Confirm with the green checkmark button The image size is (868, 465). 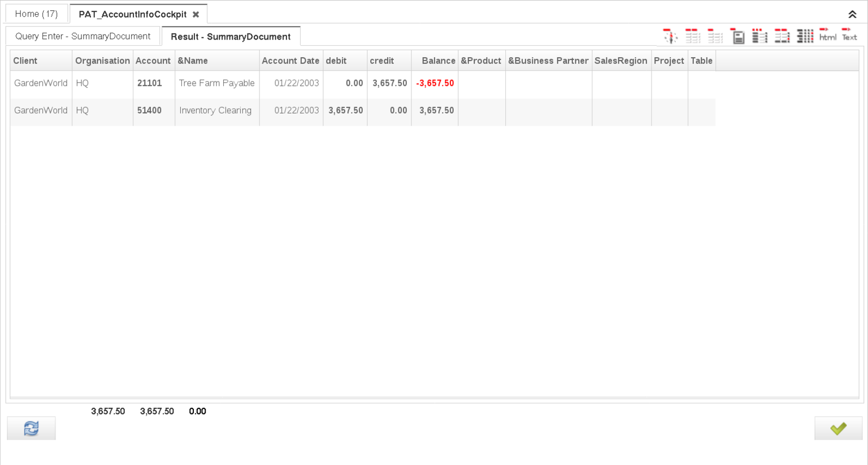pyautogui.click(x=838, y=428)
